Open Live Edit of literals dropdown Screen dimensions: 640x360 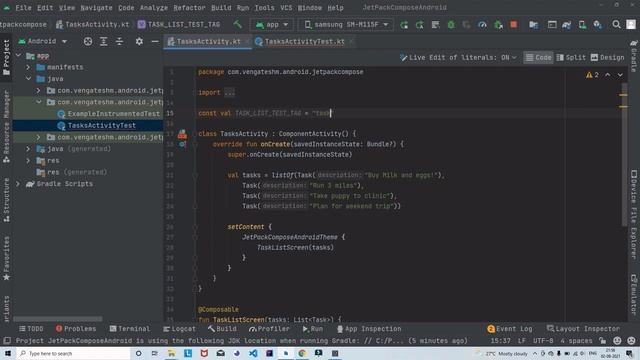[x=458, y=58]
